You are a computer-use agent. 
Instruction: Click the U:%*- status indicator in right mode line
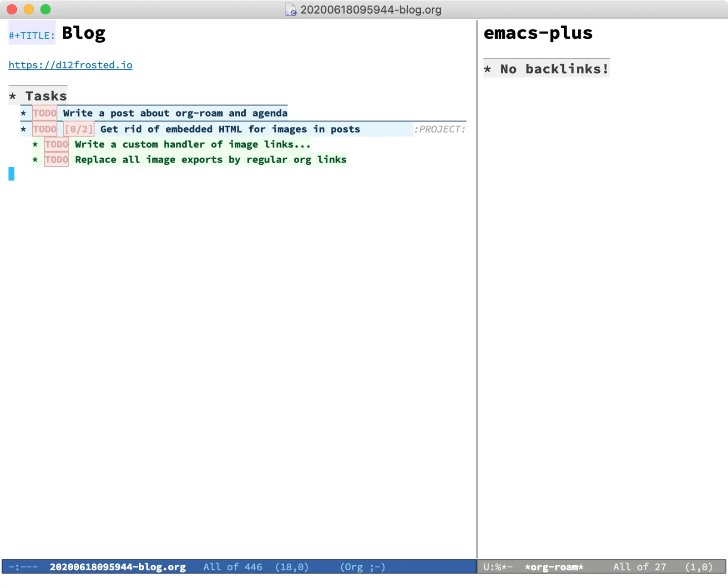[x=498, y=567]
